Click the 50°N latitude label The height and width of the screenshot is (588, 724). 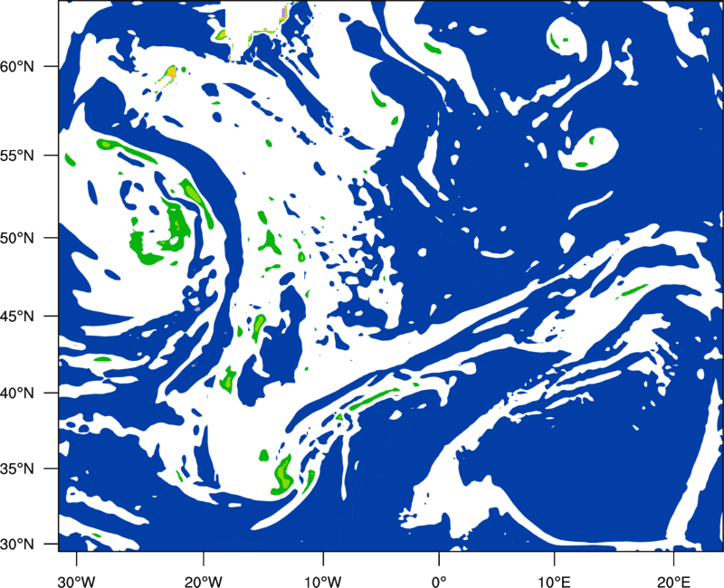pos(17,238)
